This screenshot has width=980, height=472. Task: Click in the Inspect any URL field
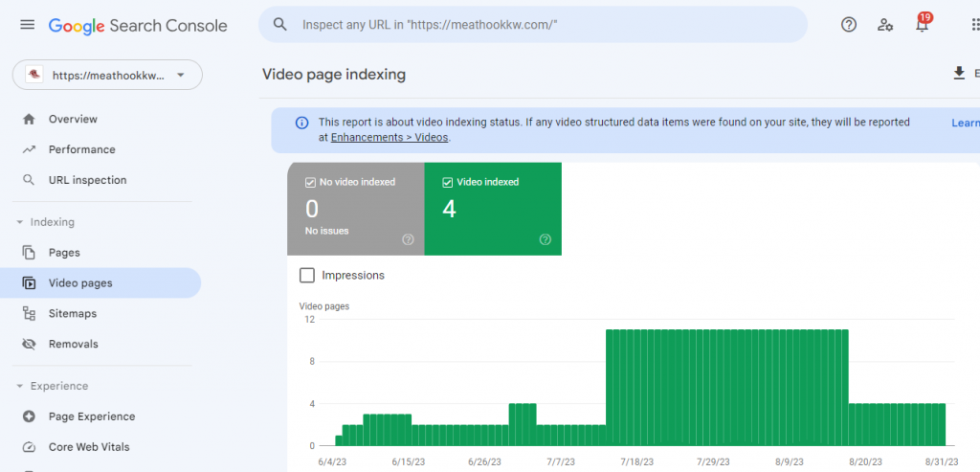(x=532, y=25)
